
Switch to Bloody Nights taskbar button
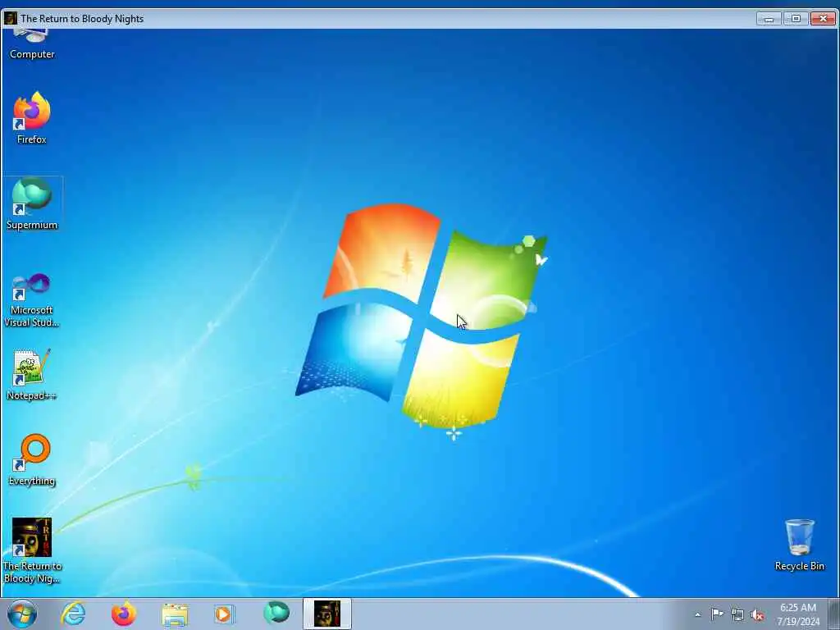pyautogui.click(x=326, y=614)
